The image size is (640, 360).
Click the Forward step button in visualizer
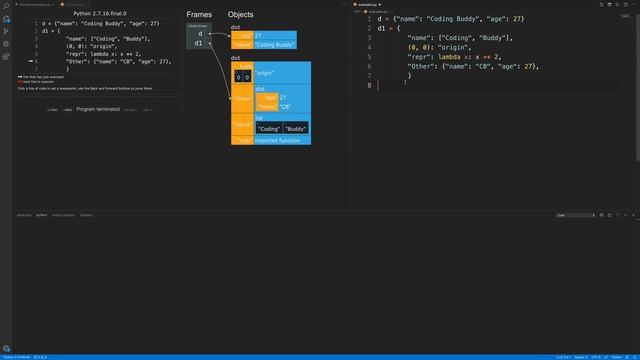pyautogui.click(x=130, y=110)
